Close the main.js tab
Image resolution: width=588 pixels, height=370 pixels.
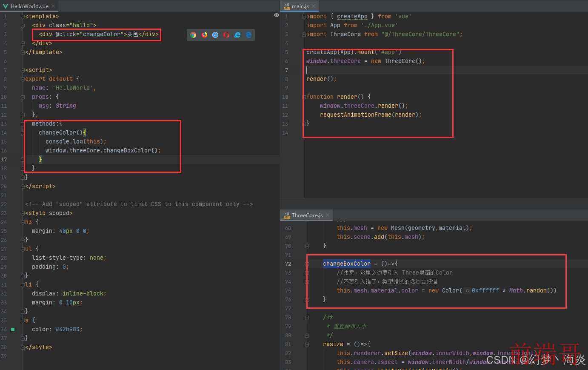tap(314, 6)
